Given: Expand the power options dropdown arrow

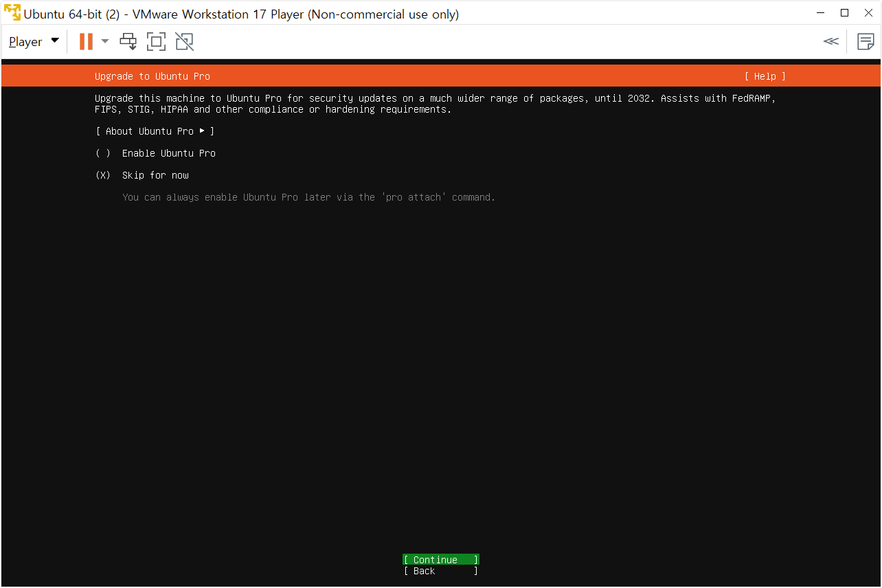Looking at the screenshot, I should point(105,42).
